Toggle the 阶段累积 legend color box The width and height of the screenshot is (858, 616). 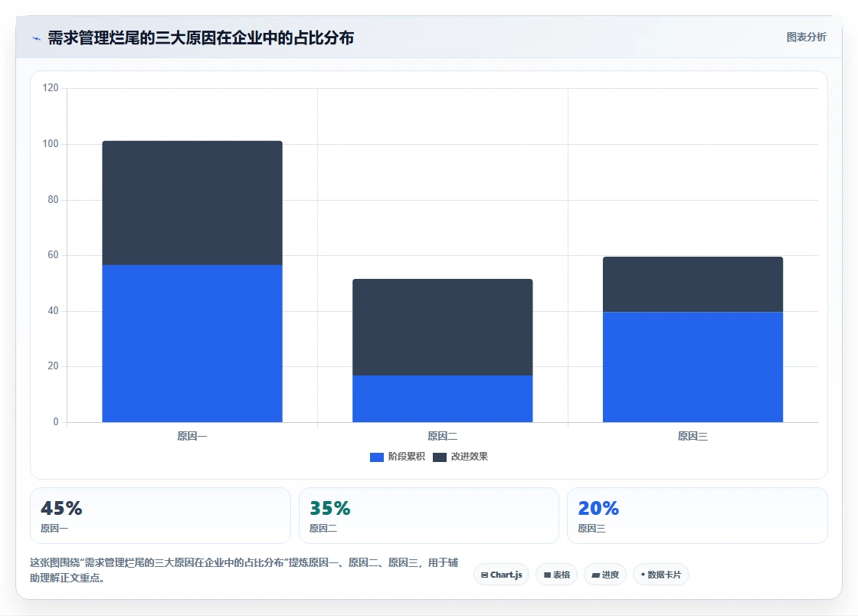[x=376, y=457]
